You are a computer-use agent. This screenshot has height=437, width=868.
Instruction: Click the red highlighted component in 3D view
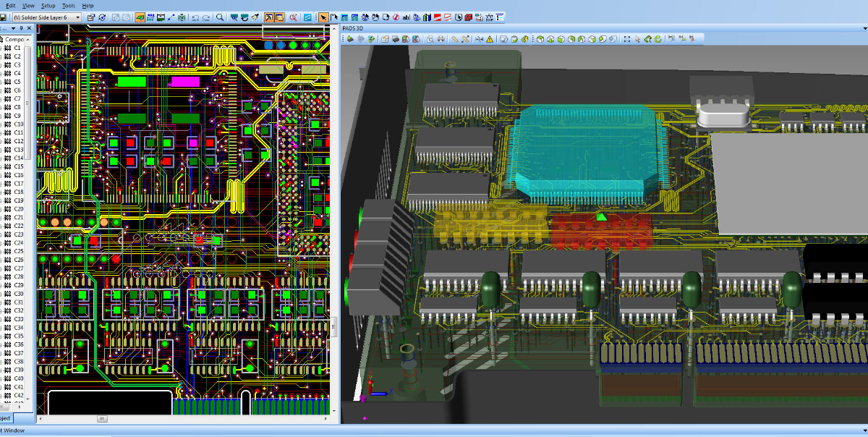pos(601,229)
